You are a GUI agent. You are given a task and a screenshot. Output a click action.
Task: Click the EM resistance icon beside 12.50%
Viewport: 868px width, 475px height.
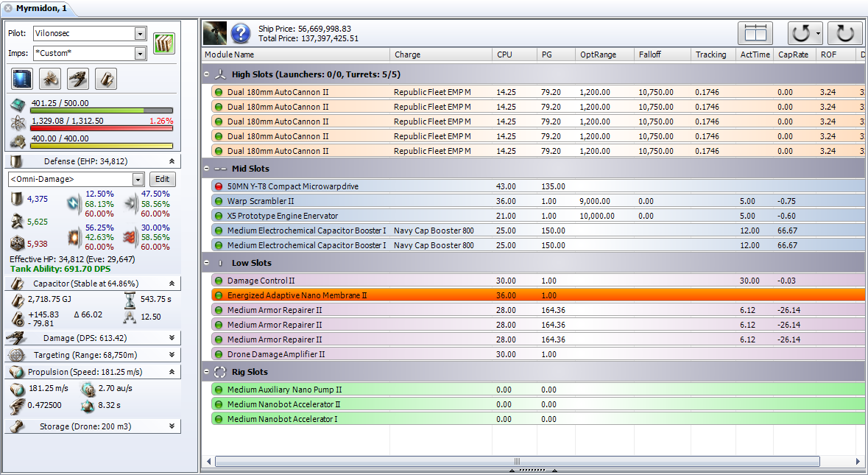coord(74,204)
